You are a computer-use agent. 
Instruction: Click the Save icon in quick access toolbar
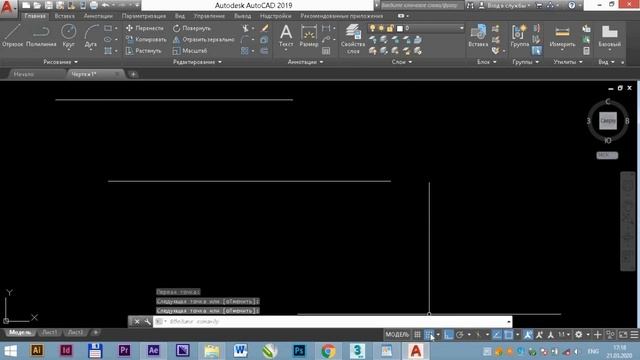pos(49,5)
